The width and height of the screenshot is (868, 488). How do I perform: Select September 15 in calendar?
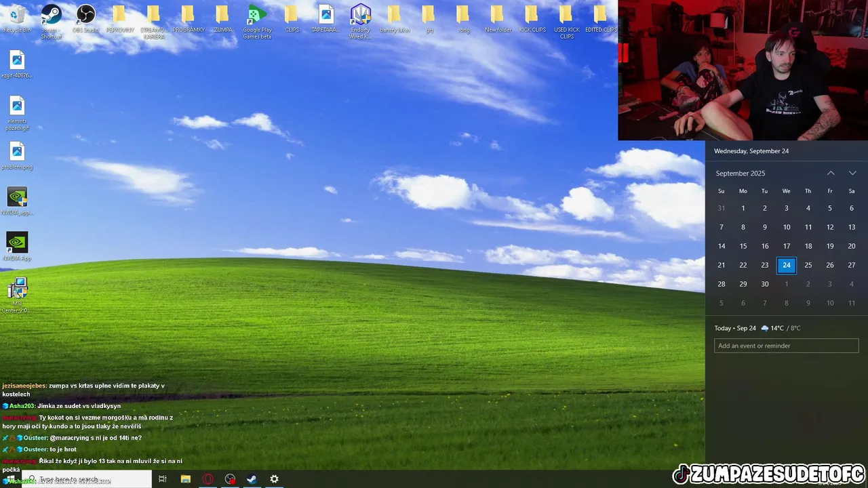click(743, 246)
